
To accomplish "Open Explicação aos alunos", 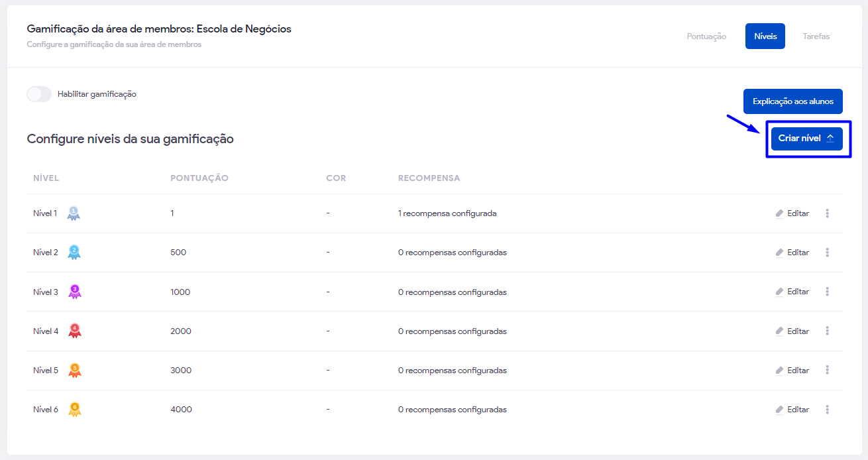I will (x=792, y=102).
